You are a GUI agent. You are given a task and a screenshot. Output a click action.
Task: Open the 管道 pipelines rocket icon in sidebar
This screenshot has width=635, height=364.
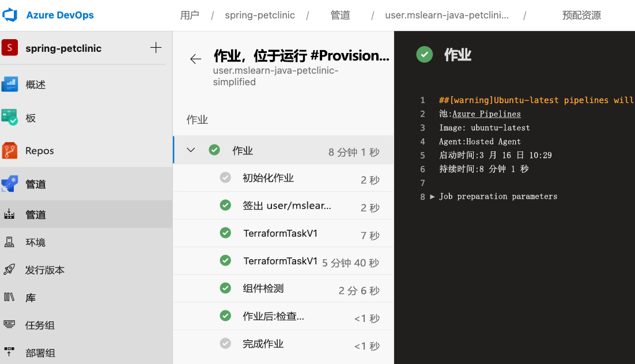(10, 184)
